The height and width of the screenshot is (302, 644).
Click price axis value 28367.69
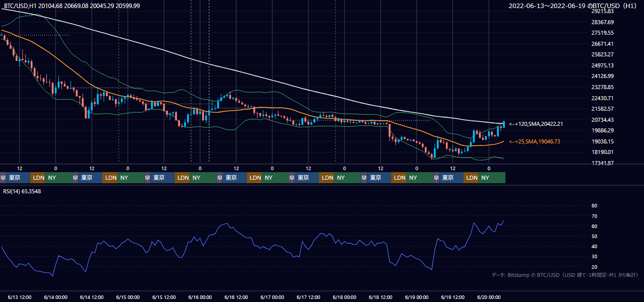602,22
